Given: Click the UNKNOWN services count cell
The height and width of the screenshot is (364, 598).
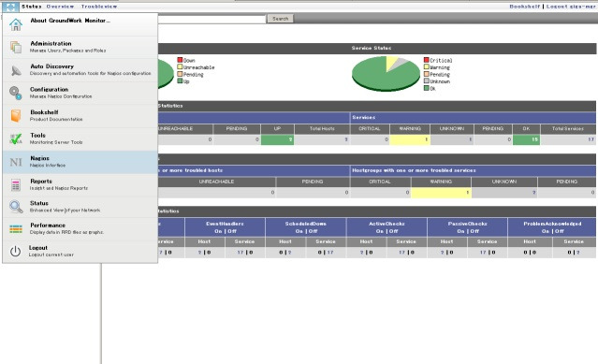Looking at the screenshot, I should pyautogui.click(x=452, y=139).
